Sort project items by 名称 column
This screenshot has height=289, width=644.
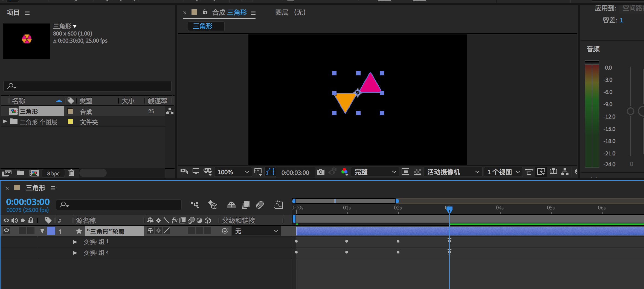(x=19, y=101)
